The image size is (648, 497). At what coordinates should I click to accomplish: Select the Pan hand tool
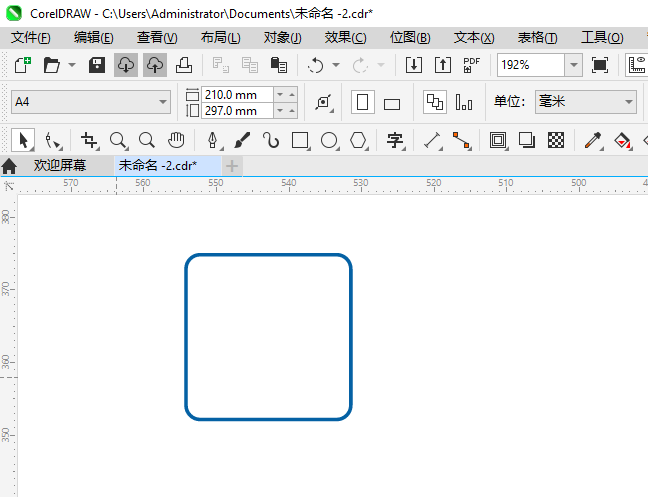[x=176, y=140]
